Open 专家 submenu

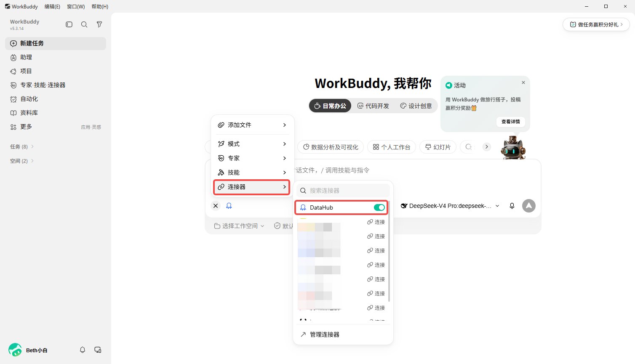(252, 158)
